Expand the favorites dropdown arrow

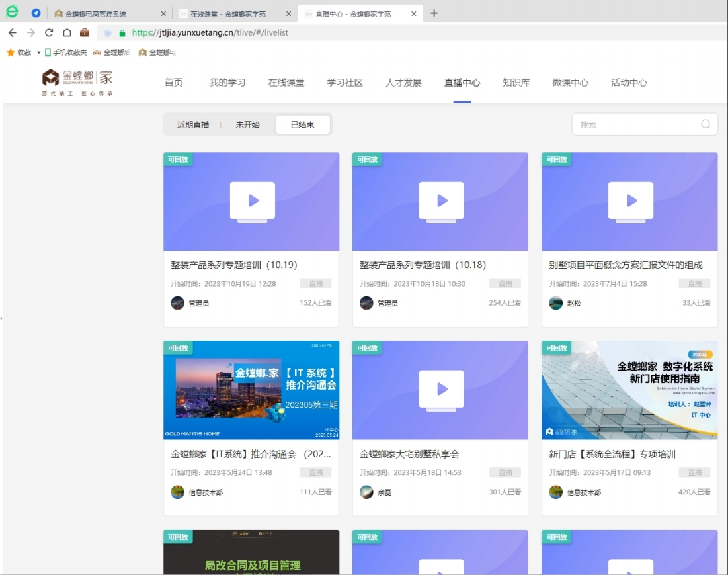click(38, 52)
